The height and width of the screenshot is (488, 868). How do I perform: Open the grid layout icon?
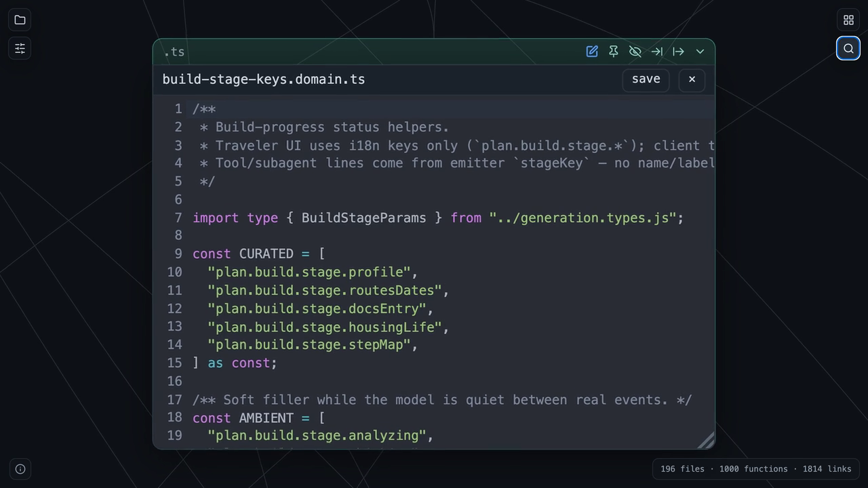pyautogui.click(x=848, y=20)
